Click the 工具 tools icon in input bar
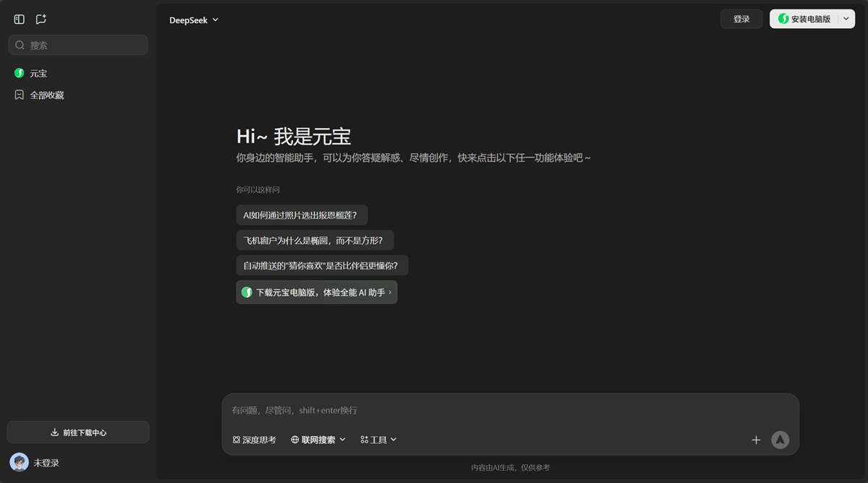Screen dimensions: 868x483 [x=365, y=439]
